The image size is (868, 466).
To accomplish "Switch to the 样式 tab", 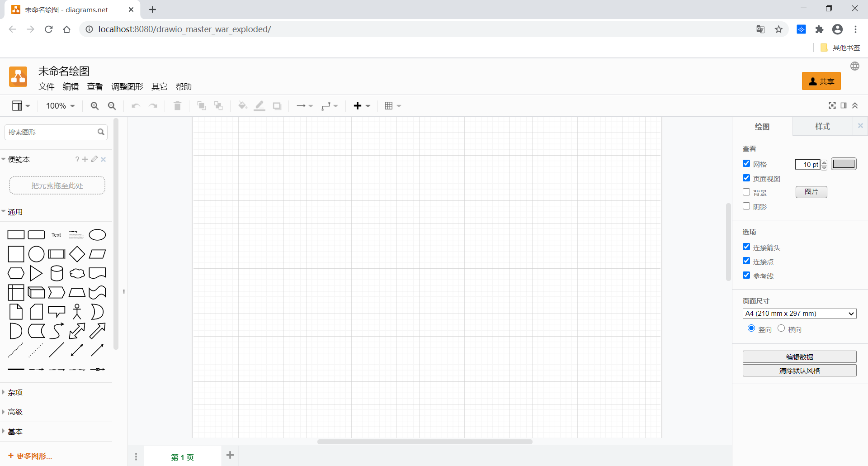I will (x=822, y=126).
